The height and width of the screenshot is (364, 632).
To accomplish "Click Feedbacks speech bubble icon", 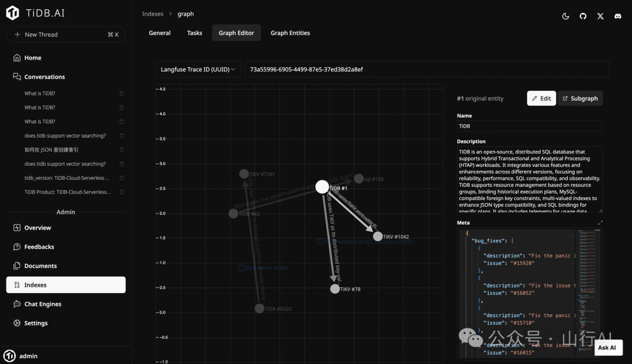I will [17, 247].
